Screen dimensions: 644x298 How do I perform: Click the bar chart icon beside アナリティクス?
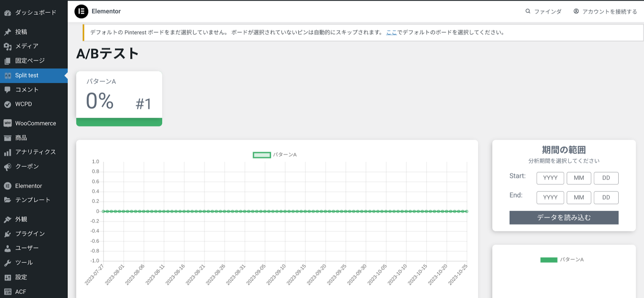point(8,152)
